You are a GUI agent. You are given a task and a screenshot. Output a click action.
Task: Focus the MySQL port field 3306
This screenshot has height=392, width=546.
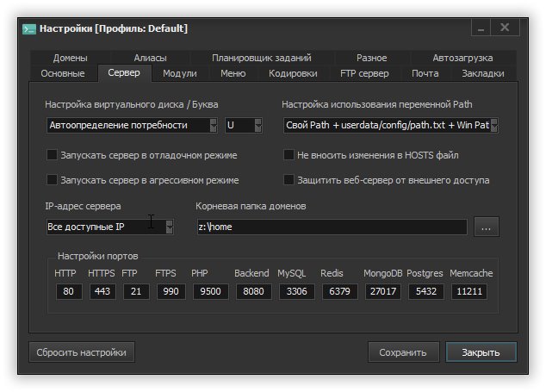(x=297, y=292)
